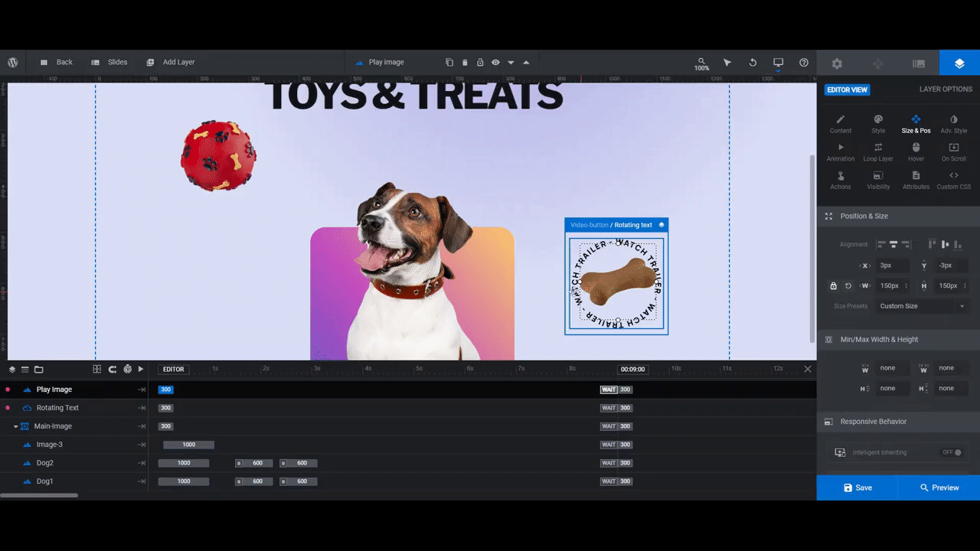Image resolution: width=980 pixels, height=551 pixels.
Task: Open module general settings gear tab
Action: 837,64
